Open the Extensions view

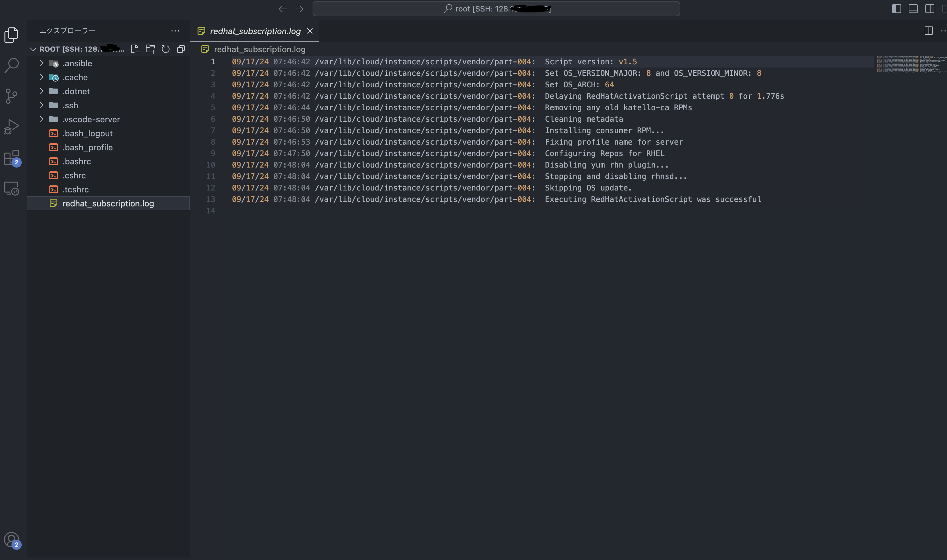pos(11,157)
